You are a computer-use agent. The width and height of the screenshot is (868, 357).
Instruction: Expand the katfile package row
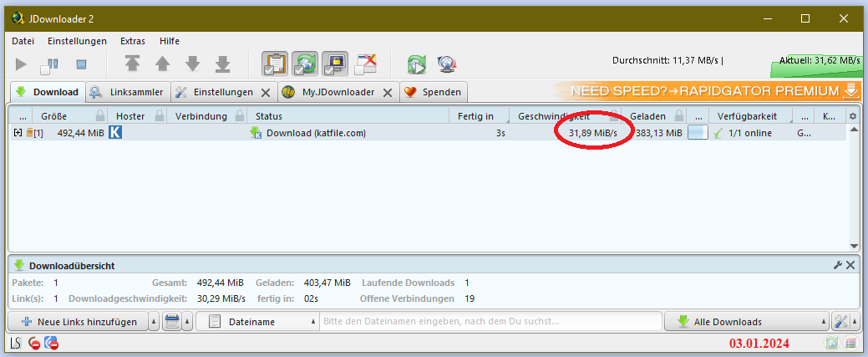[18, 132]
